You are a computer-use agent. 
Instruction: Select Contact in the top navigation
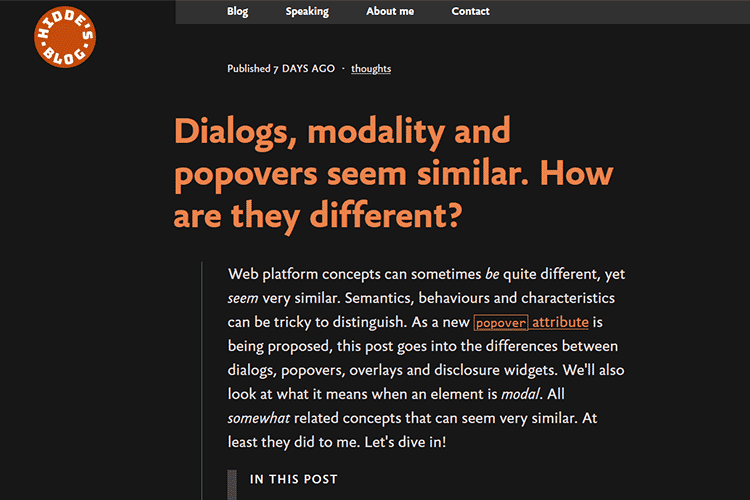pyautogui.click(x=470, y=12)
